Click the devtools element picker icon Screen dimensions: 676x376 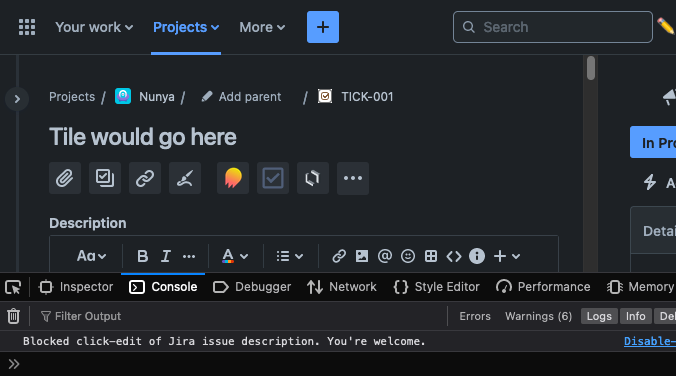13,287
